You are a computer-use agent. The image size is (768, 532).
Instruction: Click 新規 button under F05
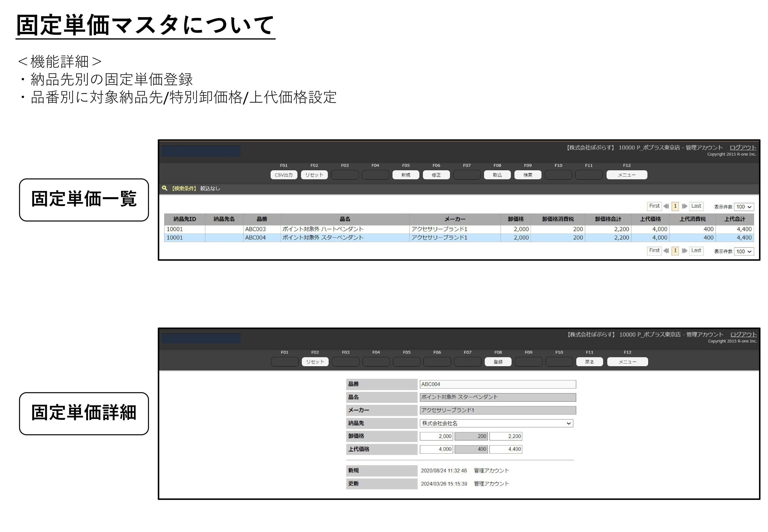coord(405,175)
